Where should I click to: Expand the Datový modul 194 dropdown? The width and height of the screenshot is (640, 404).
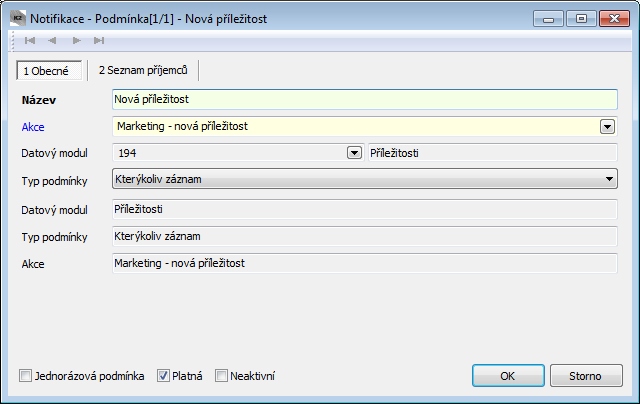coord(354,153)
